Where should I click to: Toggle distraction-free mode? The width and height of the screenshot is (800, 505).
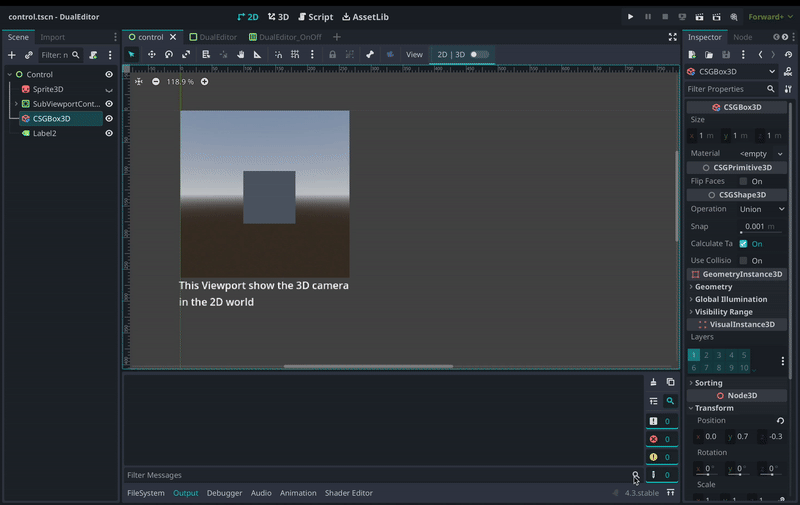point(672,37)
